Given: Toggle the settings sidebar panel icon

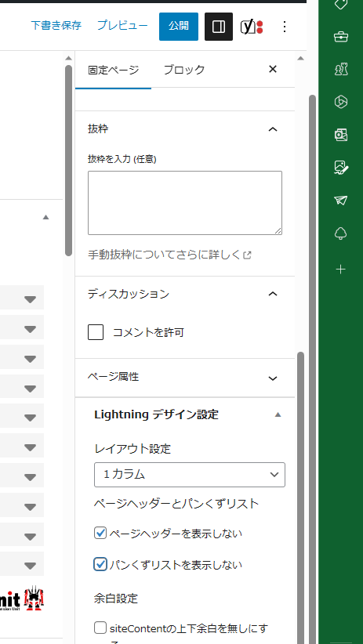Looking at the screenshot, I should (x=219, y=27).
